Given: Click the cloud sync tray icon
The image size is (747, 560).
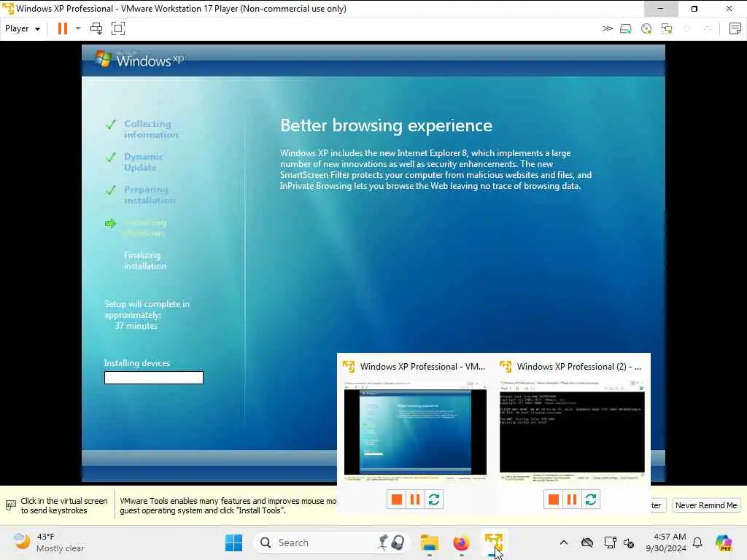Looking at the screenshot, I should tap(587, 542).
